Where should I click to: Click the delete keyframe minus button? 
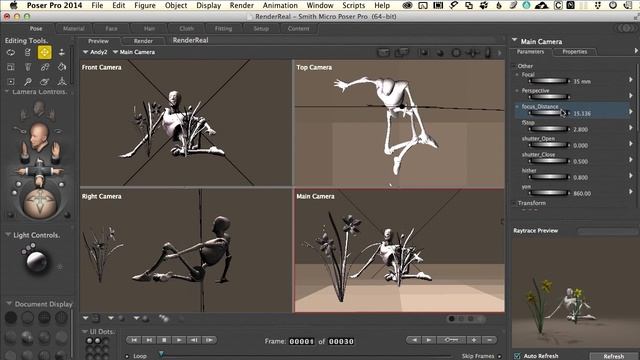tap(489, 340)
